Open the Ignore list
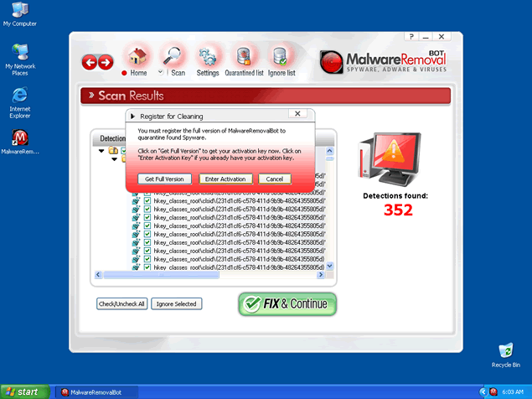532x399 pixels. [x=280, y=57]
